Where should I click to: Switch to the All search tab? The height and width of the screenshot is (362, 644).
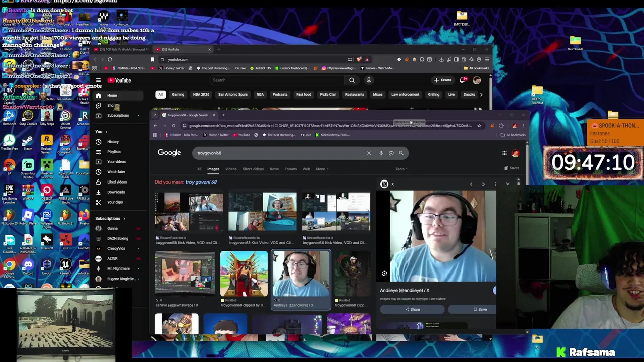click(199, 169)
